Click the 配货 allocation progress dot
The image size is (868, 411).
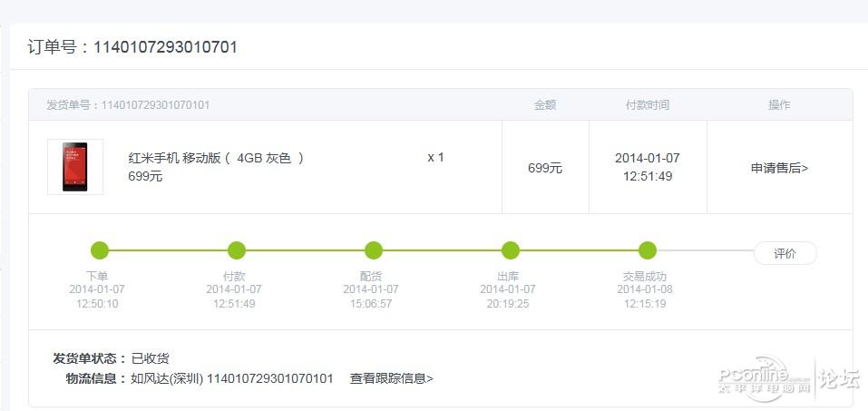[373, 250]
